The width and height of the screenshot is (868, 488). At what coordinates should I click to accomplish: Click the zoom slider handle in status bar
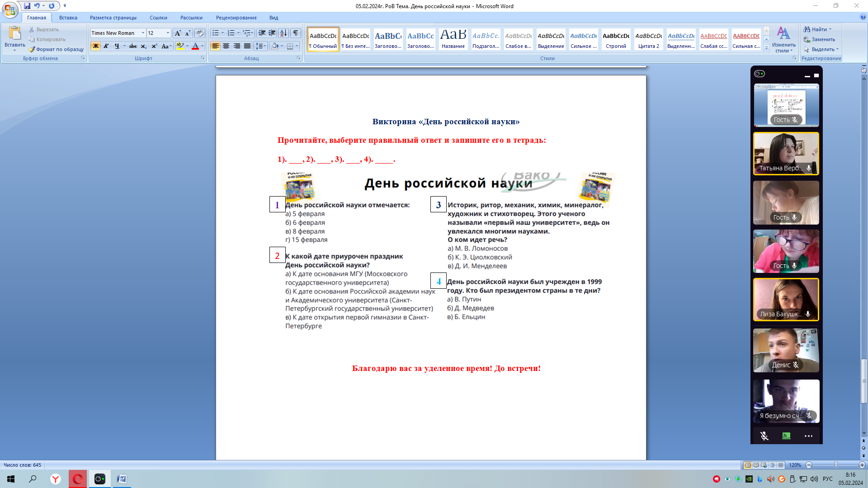click(x=836, y=465)
